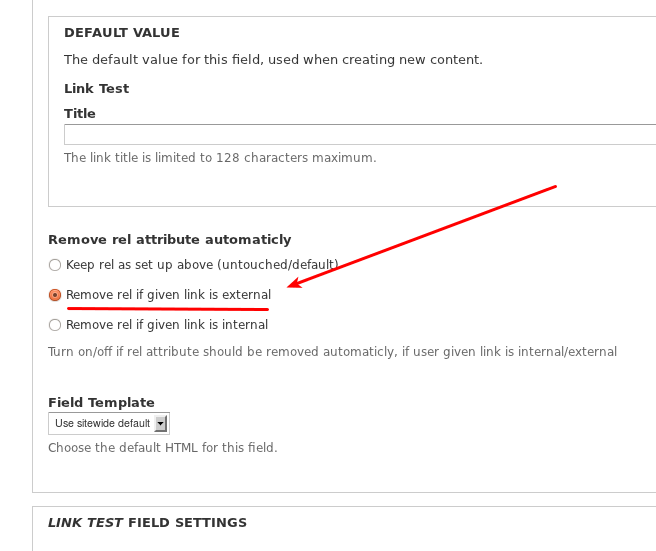Click the 'Remove rel if given link is internal' label
This screenshot has height=551, width=656.
click(x=167, y=325)
